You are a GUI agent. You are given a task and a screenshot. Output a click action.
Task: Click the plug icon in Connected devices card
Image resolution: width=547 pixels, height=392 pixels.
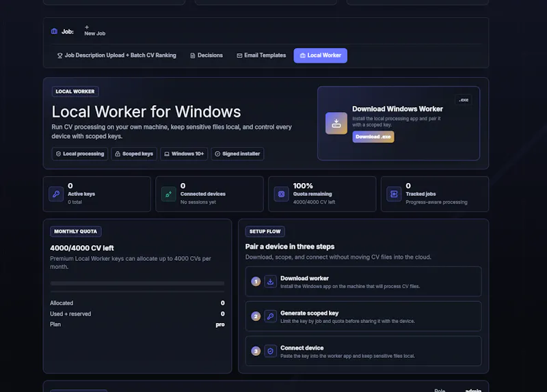point(168,194)
